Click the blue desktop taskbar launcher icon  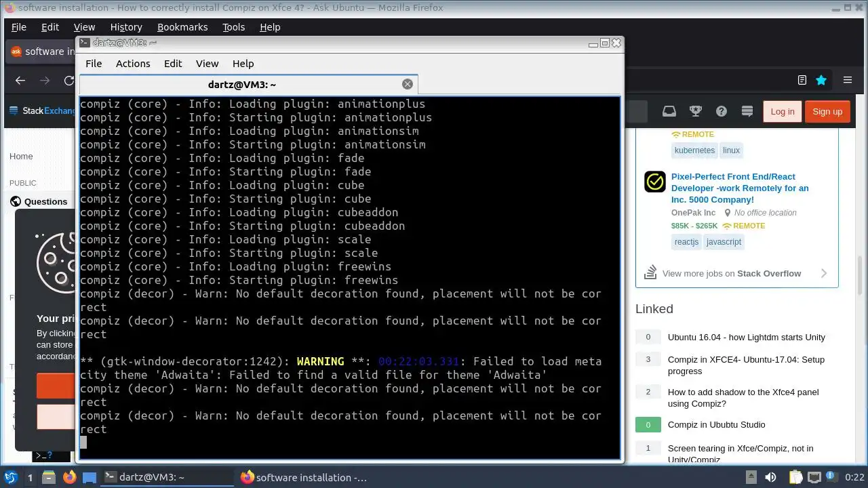90,477
